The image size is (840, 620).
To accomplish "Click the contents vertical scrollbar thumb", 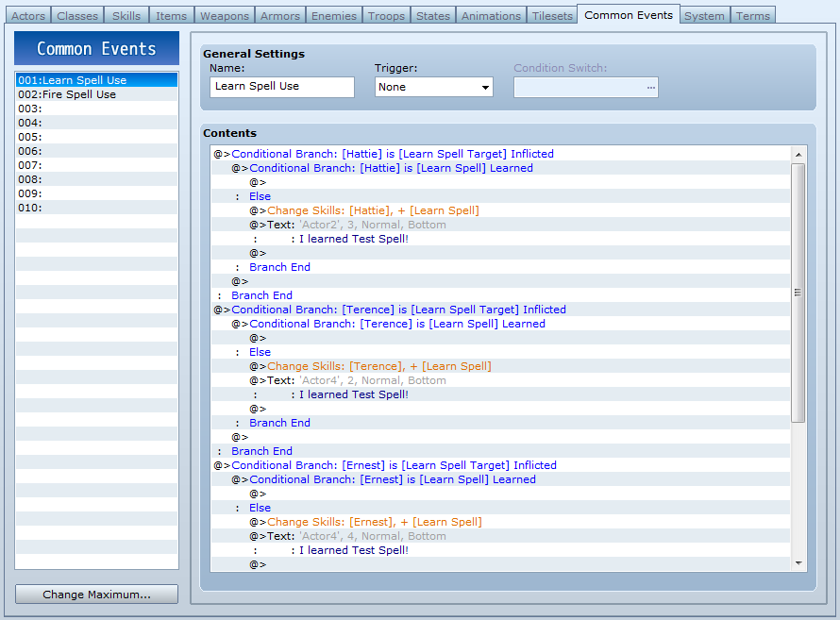I will pyautogui.click(x=798, y=293).
